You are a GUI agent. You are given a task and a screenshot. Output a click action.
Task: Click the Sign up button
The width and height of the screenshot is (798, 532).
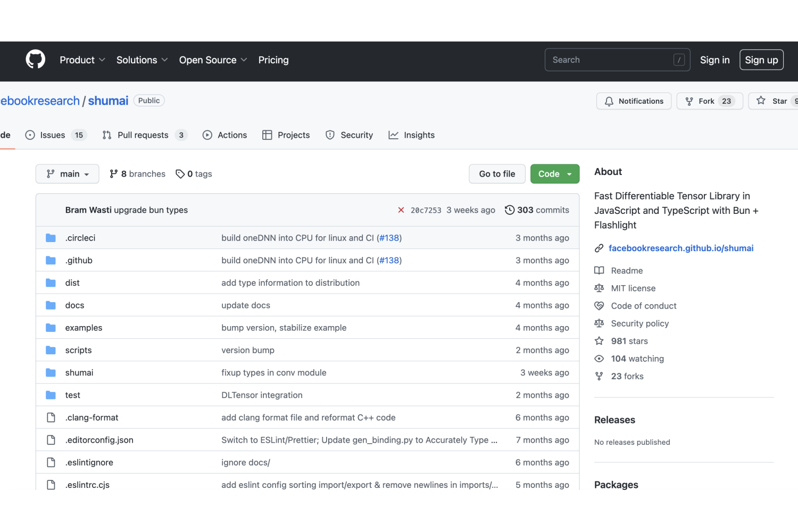[x=761, y=60]
